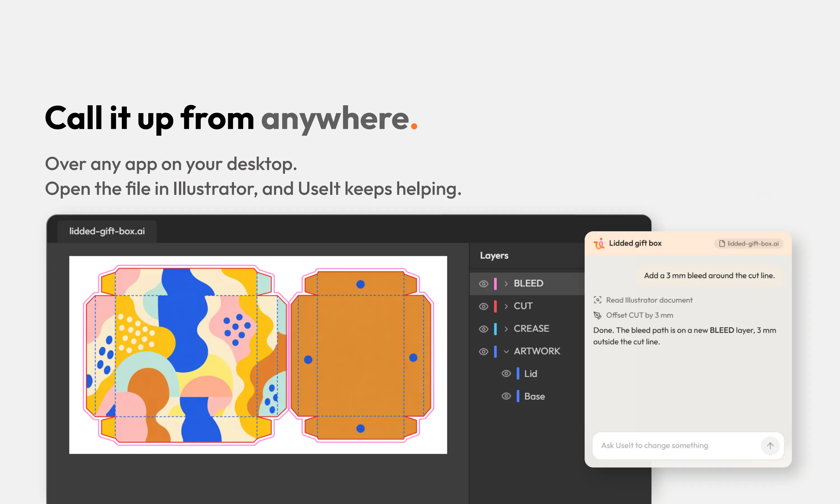Click the 'Read Illustrator document' step text
The height and width of the screenshot is (504, 840).
(x=649, y=300)
